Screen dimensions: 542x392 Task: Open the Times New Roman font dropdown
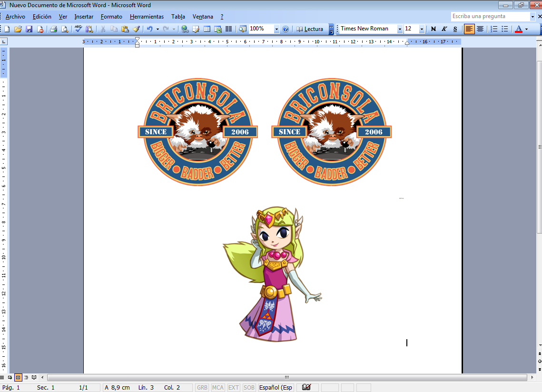click(x=400, y=29)
